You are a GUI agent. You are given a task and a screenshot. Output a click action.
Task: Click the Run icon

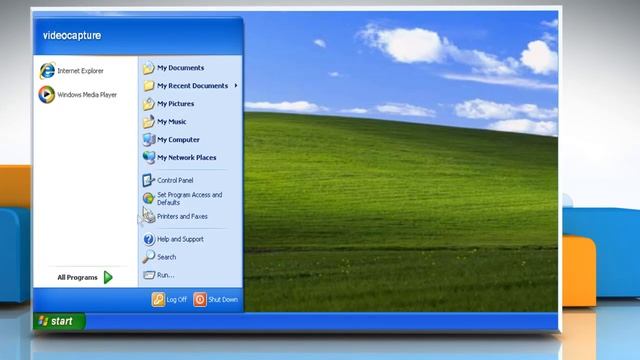point(149,275)
